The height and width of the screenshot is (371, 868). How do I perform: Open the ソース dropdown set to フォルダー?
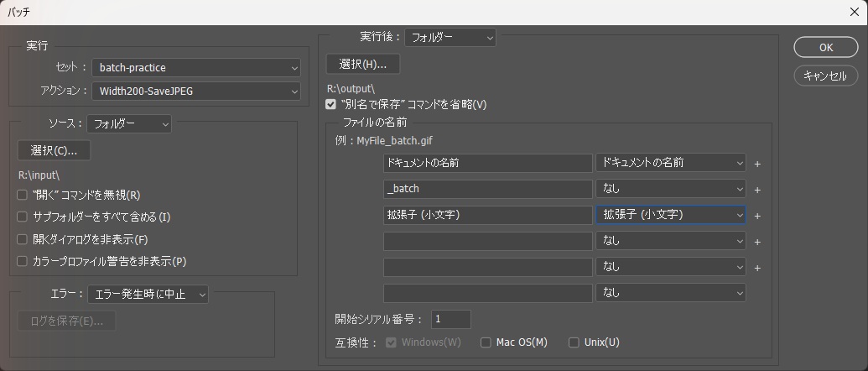(x=129, y=124)
